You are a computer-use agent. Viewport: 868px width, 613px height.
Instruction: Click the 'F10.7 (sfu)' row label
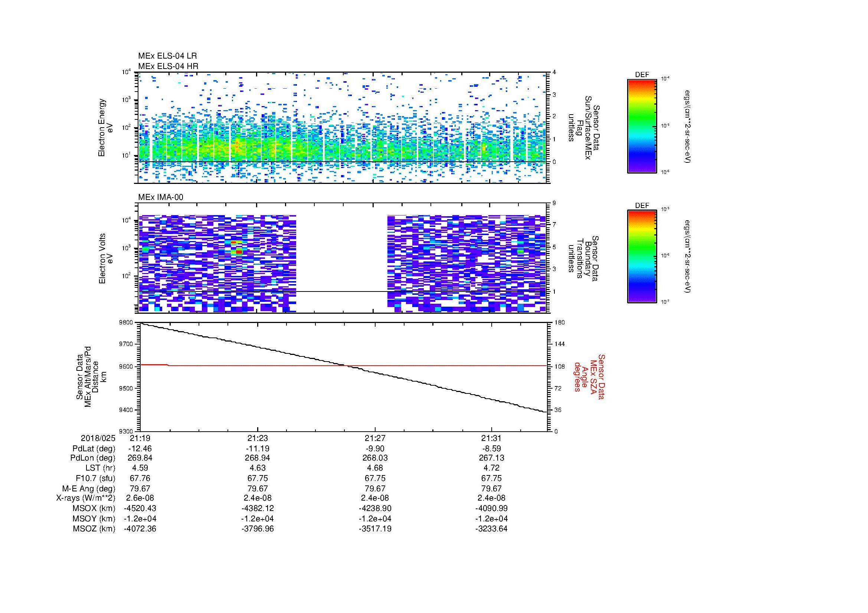(x=95, y=478)
